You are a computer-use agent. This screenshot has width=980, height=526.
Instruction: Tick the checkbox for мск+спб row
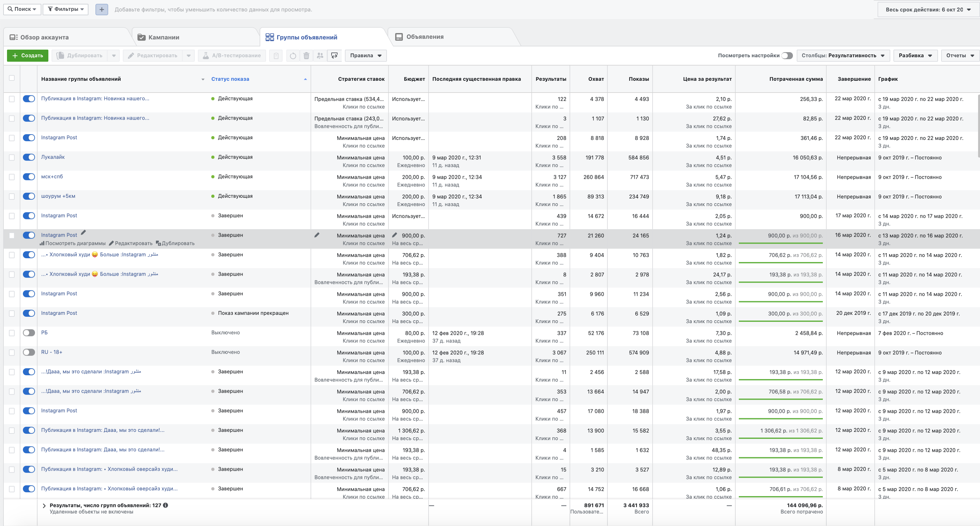[x=12, y=177]
